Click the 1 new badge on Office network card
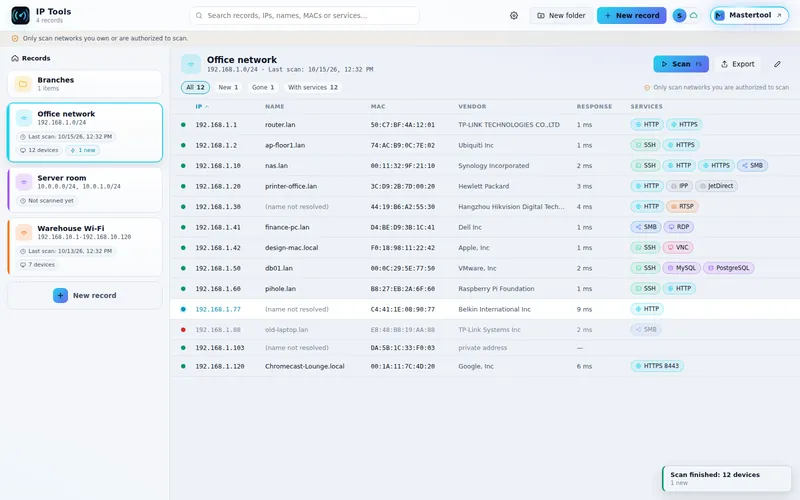This screenshot has height=500, width=800. coord(83,150)
